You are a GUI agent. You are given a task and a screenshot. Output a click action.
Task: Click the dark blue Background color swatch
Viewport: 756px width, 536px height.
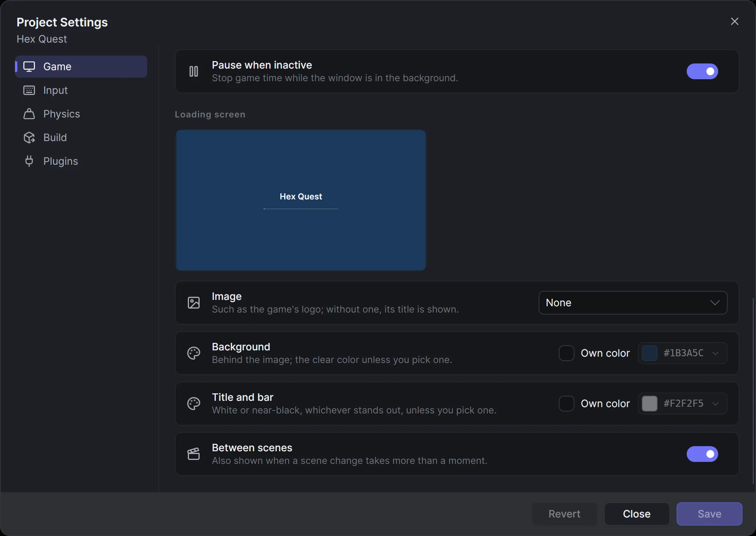pos(650,353)
